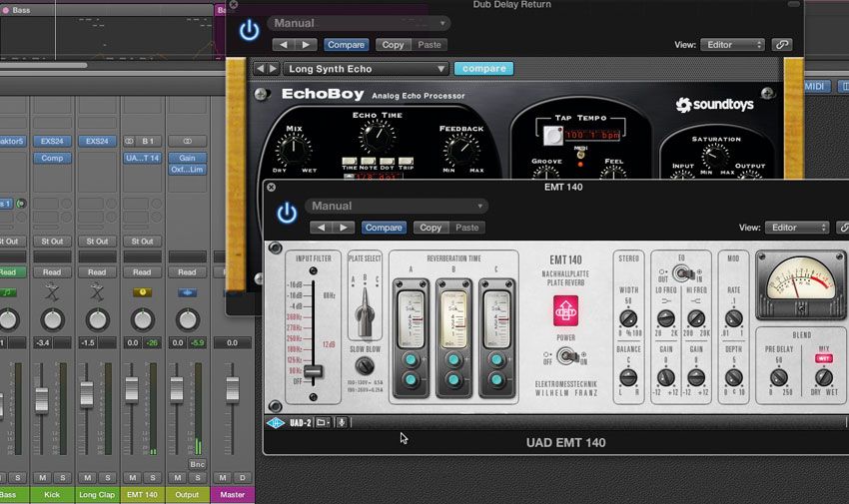849x504 pixels.
Task: Increase plate A reverberation time with plus button
Action: point(411,359)
